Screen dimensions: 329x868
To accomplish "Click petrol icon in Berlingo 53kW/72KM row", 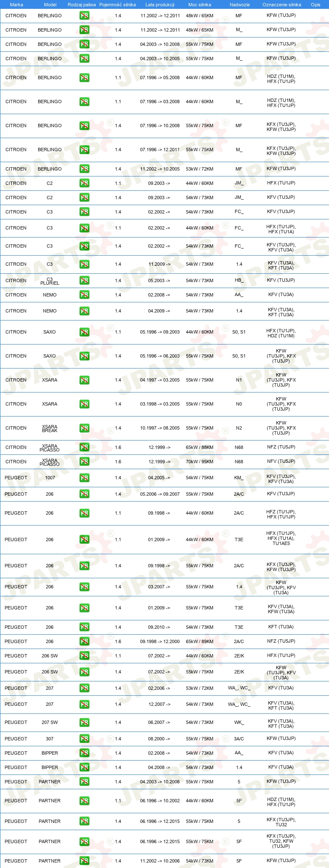I will tap(85, 169).
